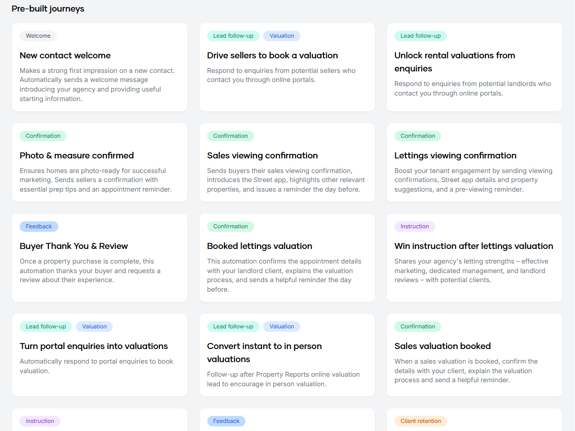
Task: Open Unlock rental valuations from enquiries card
Action: coord(474,67)
